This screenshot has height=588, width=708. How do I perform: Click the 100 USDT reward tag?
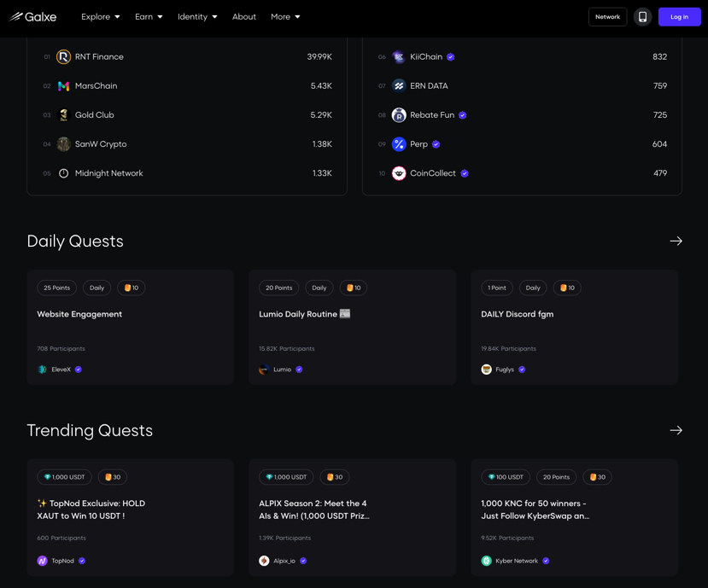[506, 477]
